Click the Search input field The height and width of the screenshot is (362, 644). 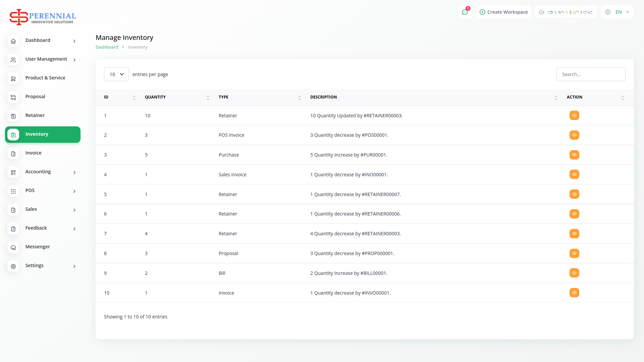591,74
